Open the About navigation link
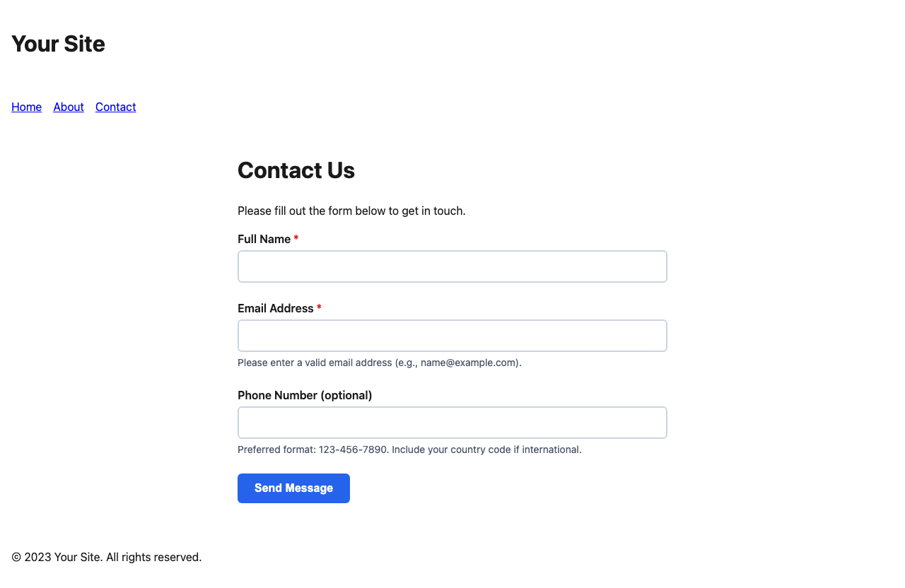 click(68, 107)
